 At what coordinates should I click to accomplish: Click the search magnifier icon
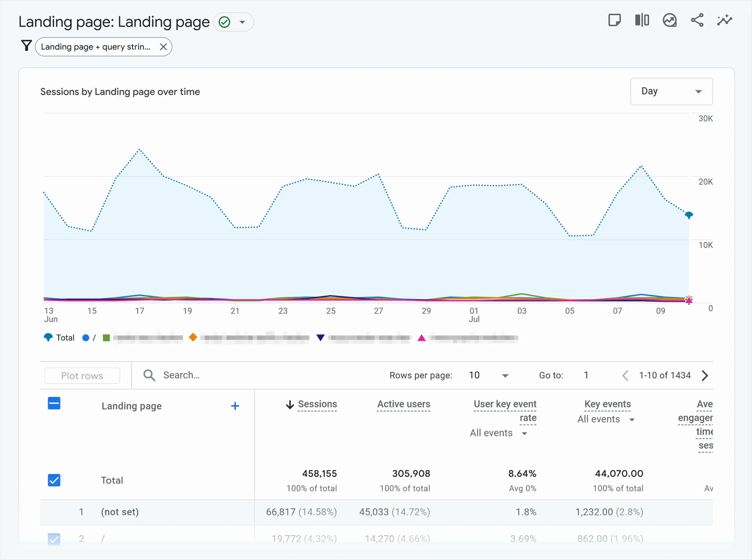pos(149,375)
